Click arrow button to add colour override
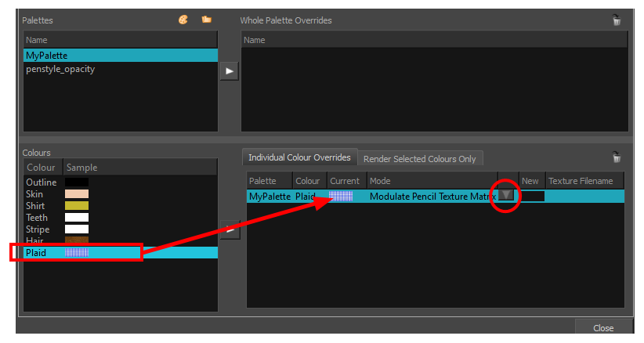Image resolution: width=644 pixels, height=343 pixels. (x=229, y=230)
